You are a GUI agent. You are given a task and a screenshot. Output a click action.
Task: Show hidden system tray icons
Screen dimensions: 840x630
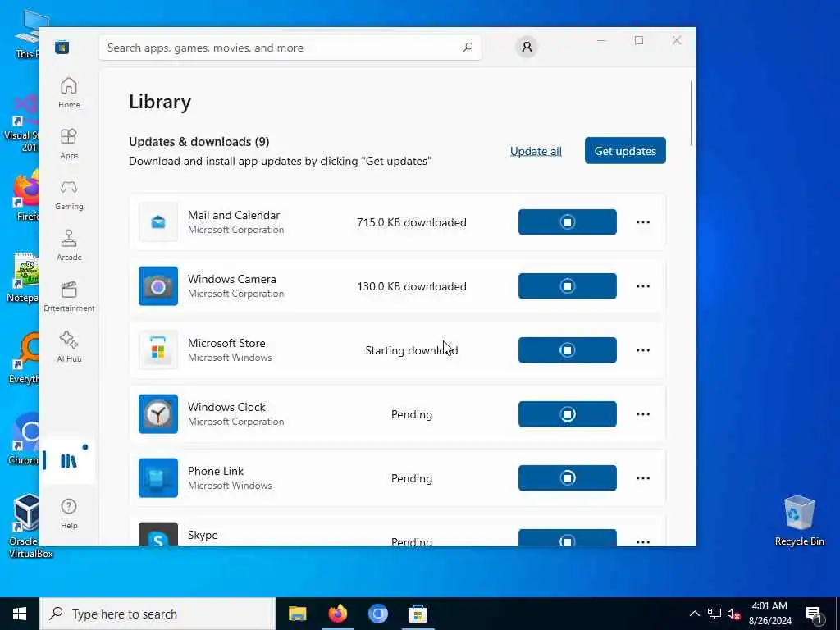tap(694, 614)
